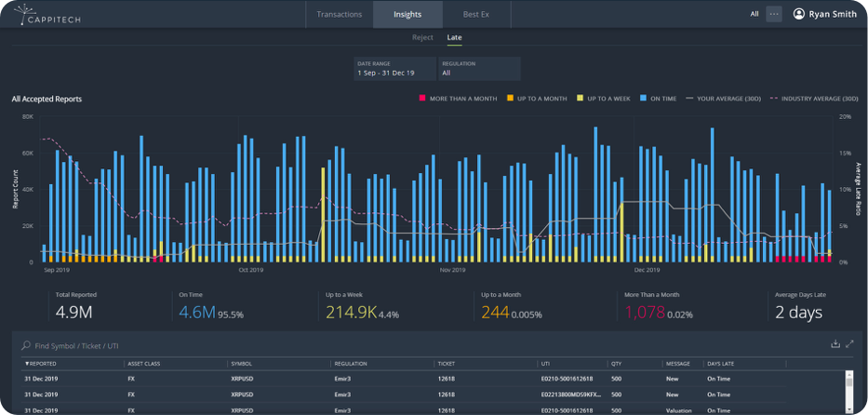Switch to the Transactions tab
This screenshot has width=868, height=415.
[x=340, y=14]
